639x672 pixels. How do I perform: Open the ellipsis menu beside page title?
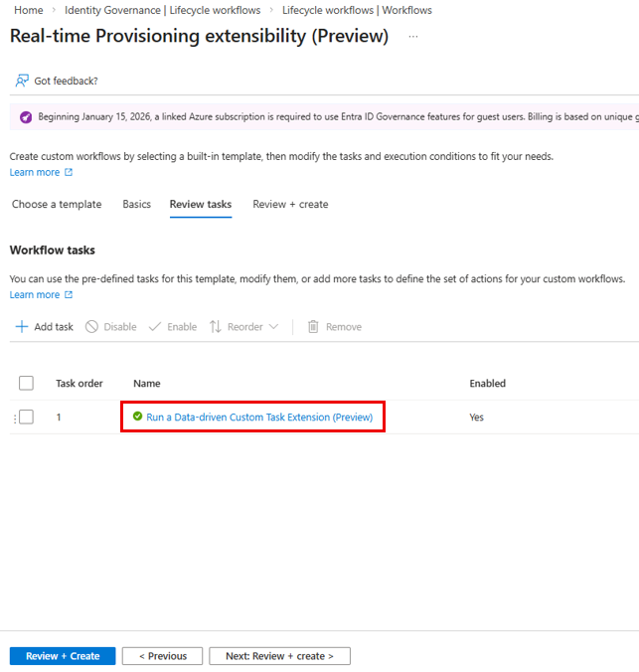pyautogui.click(x=413, y=37)
